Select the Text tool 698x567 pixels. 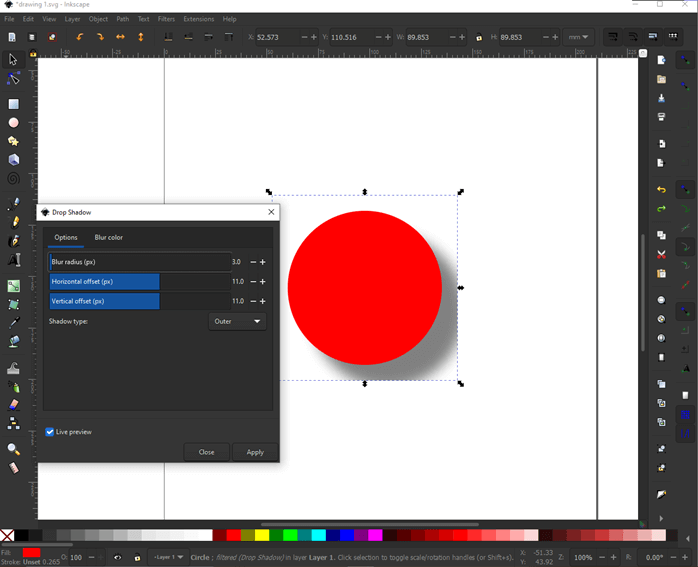coord(14,259)
